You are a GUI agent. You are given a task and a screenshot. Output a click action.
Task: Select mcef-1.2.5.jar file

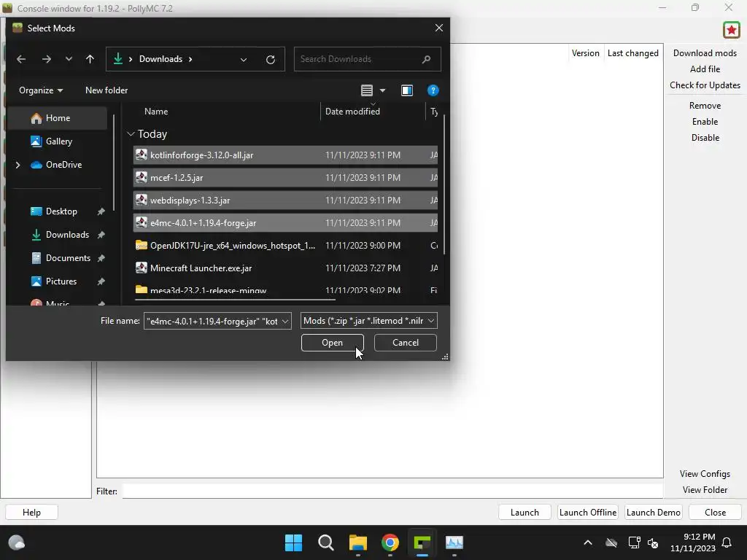click(285, 178)
